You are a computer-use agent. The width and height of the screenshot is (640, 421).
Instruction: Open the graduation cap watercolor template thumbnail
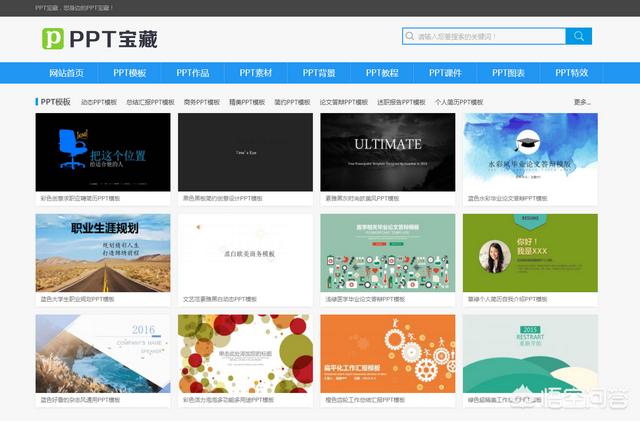530,151
